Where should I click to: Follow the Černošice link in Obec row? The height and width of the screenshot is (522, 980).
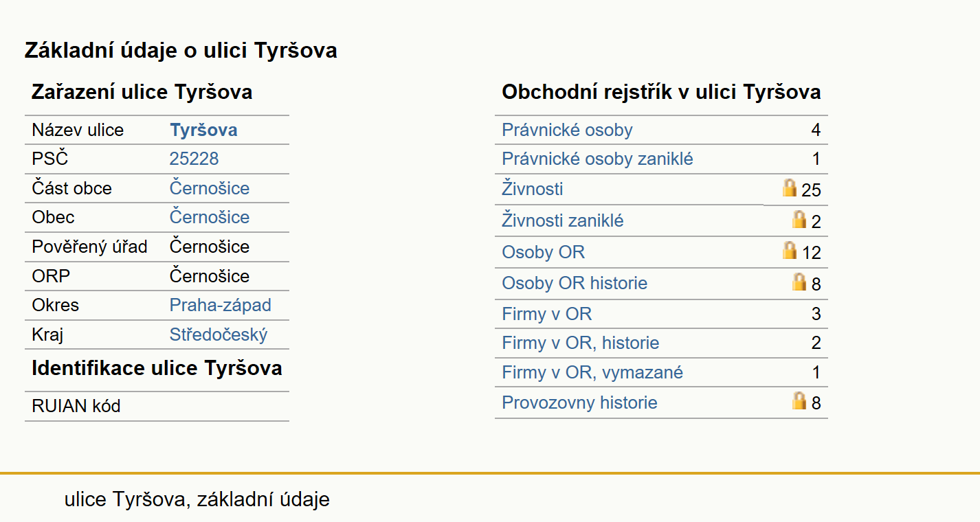(x=210, y=218)
